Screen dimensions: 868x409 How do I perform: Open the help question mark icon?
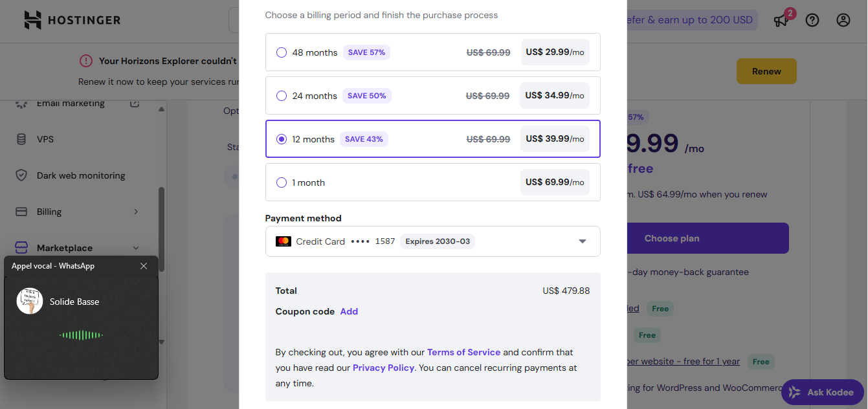coord(812,20)
